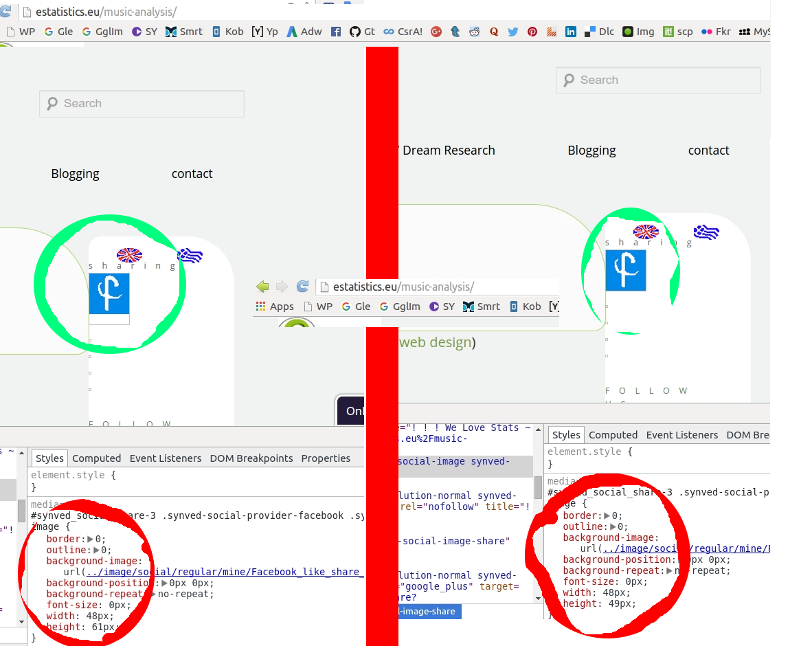This screenshot has height=646, width=812.
Task: Click the Quora bookmark icon
Action: [x=494, y=32]
